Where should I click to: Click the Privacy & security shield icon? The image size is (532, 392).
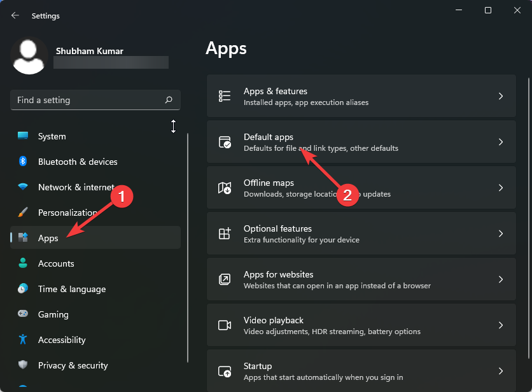pos(23,365)
